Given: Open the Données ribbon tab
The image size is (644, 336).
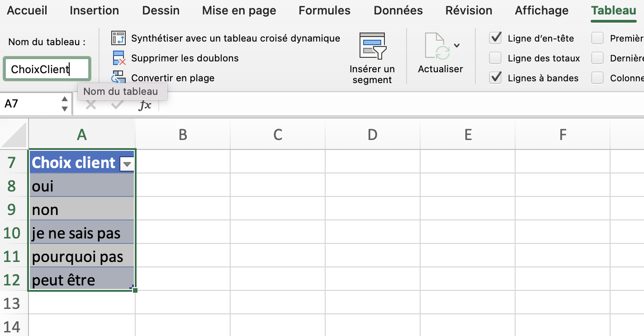Looking at the screenshot, I should 398,10.
